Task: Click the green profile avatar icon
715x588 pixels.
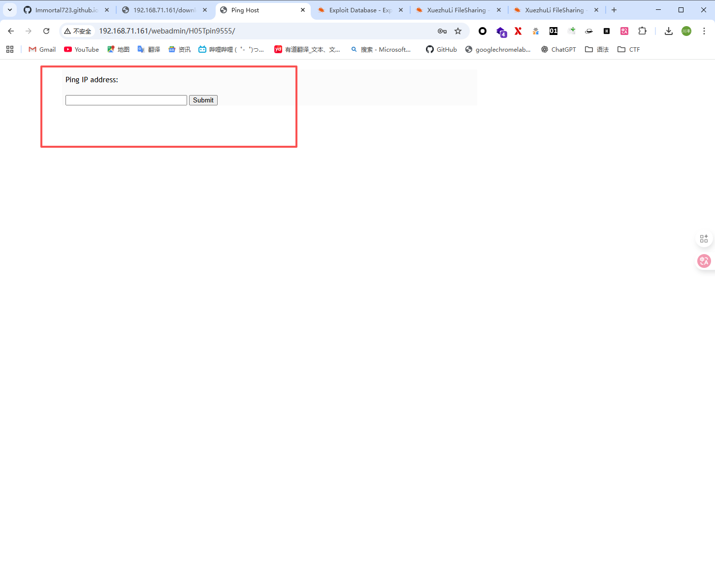Action: [x=686, y=31]
